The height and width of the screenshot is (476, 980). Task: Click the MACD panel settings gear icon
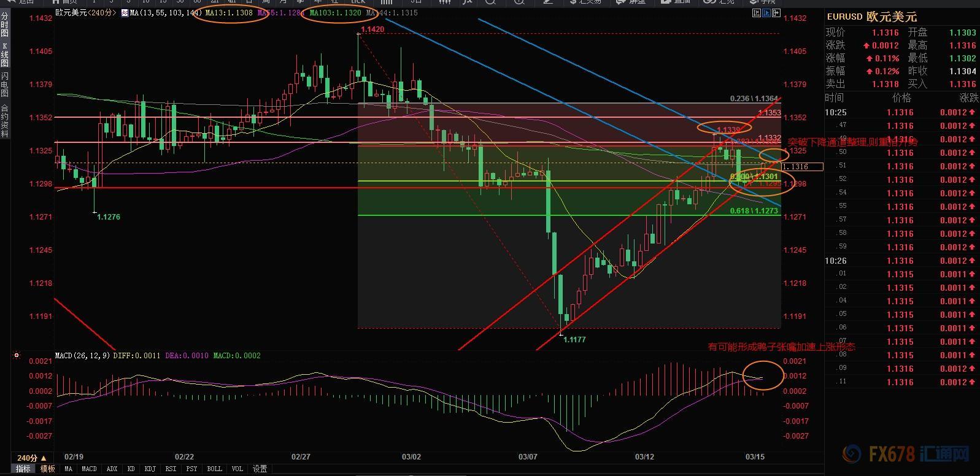pyautogui.click(x=16, y=355)
